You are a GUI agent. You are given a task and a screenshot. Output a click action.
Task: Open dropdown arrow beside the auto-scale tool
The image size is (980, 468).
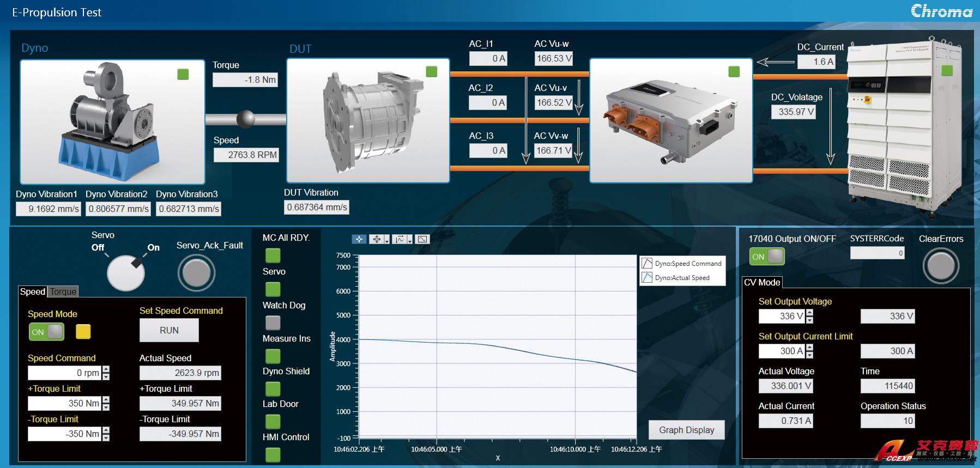[x=410, y=240]
